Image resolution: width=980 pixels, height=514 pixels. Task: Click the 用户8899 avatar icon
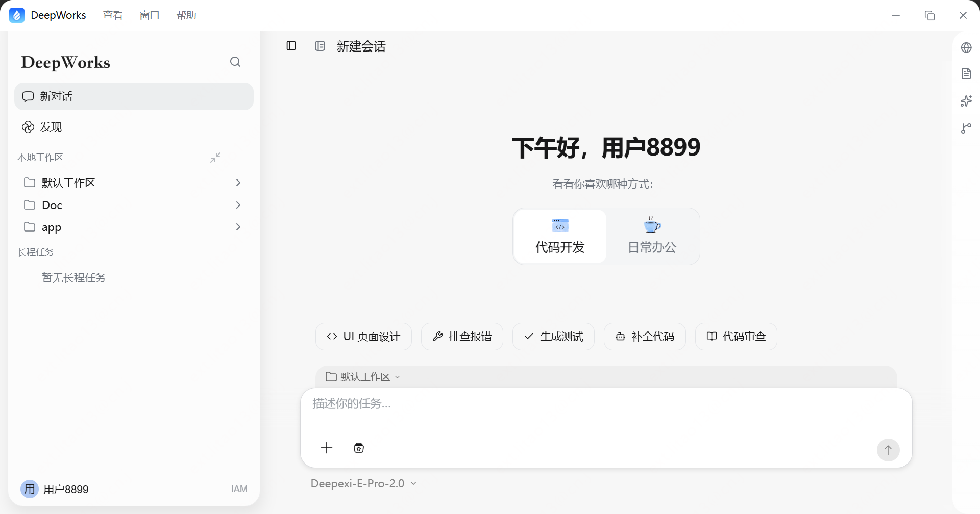(x=30, y=489)
